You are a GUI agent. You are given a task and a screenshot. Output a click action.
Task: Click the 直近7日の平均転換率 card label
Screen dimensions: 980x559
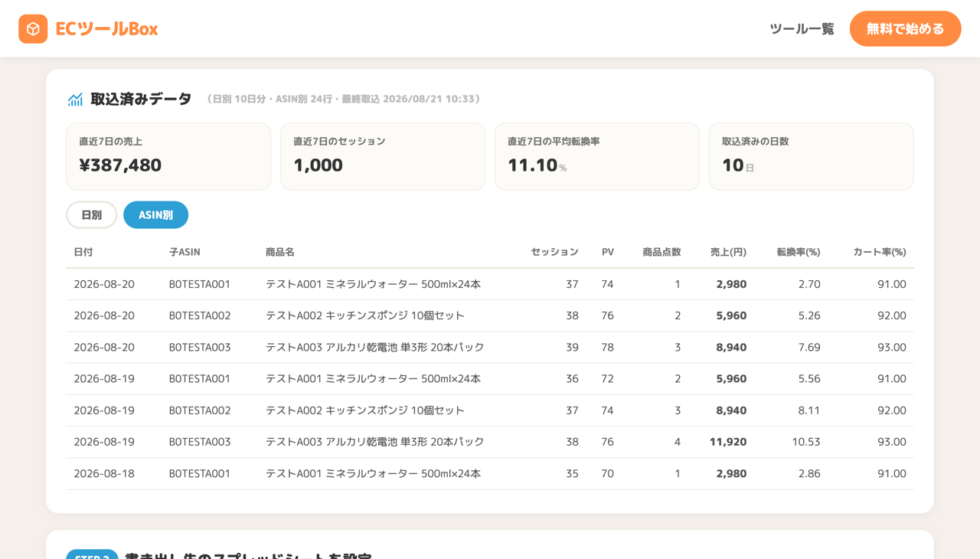[554, 142]
